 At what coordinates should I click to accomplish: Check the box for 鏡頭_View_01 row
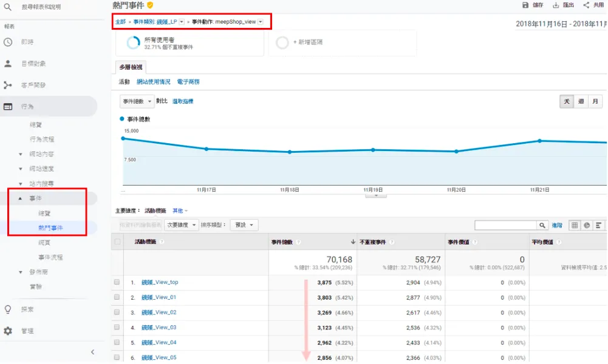point(117,297)
